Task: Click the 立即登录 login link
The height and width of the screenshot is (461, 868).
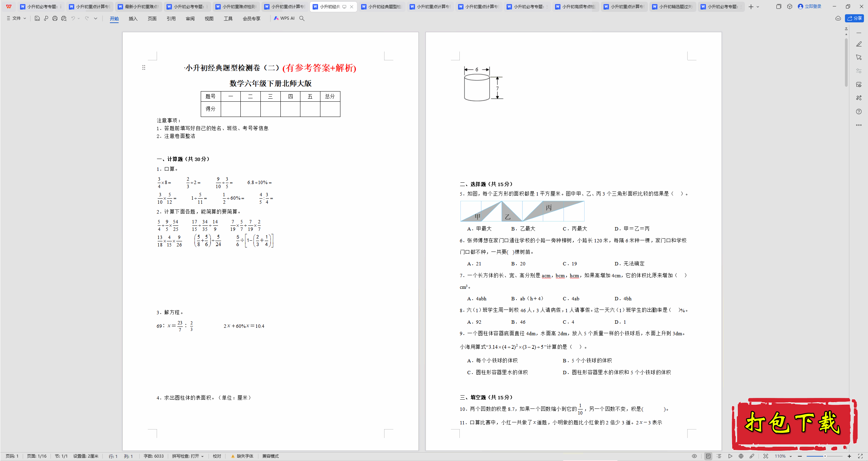Action: 810,6
